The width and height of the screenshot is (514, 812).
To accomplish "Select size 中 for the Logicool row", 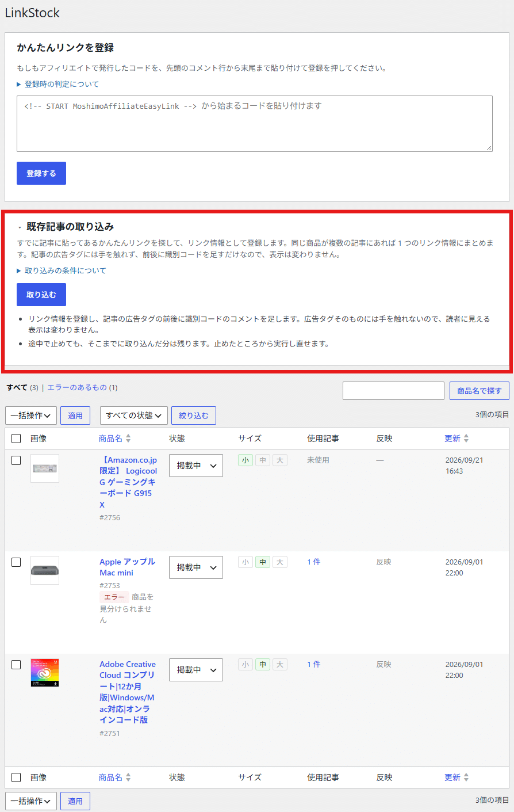I will (x=263, y=460).
